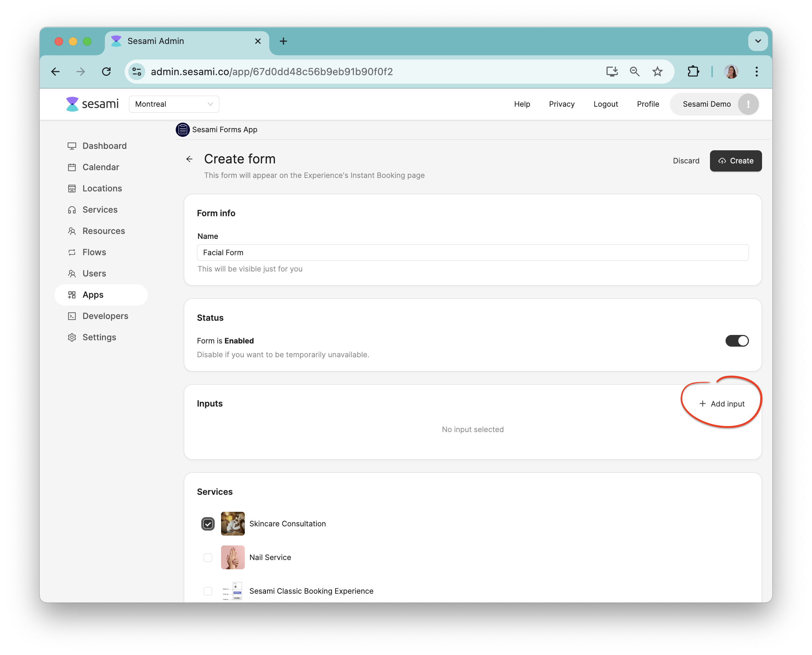Click Logout
The width and height of the screenshot is (812, 655).
tap(606, 104)
